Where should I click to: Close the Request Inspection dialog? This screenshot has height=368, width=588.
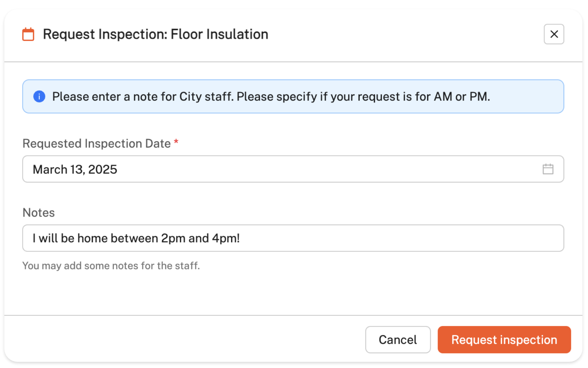(554, 34)
